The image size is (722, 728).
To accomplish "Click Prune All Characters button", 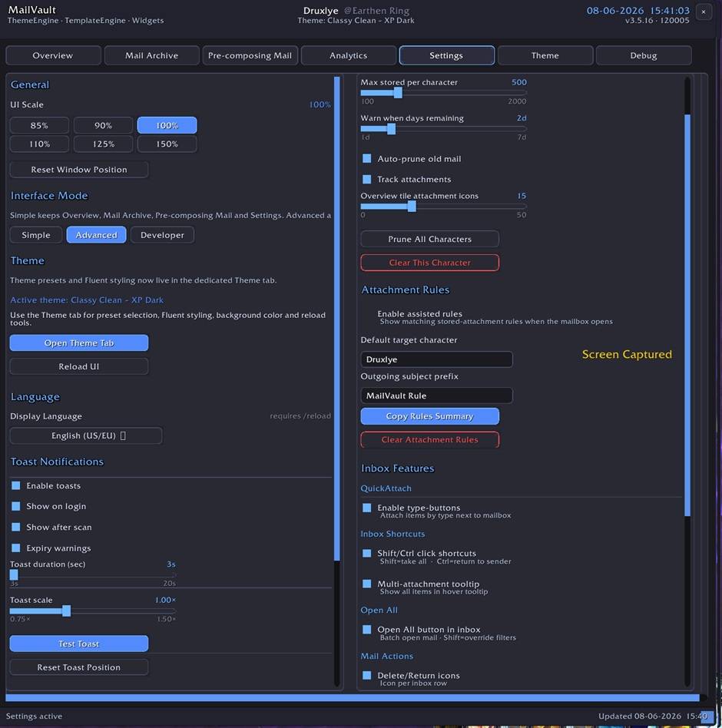I will (430, 239).
